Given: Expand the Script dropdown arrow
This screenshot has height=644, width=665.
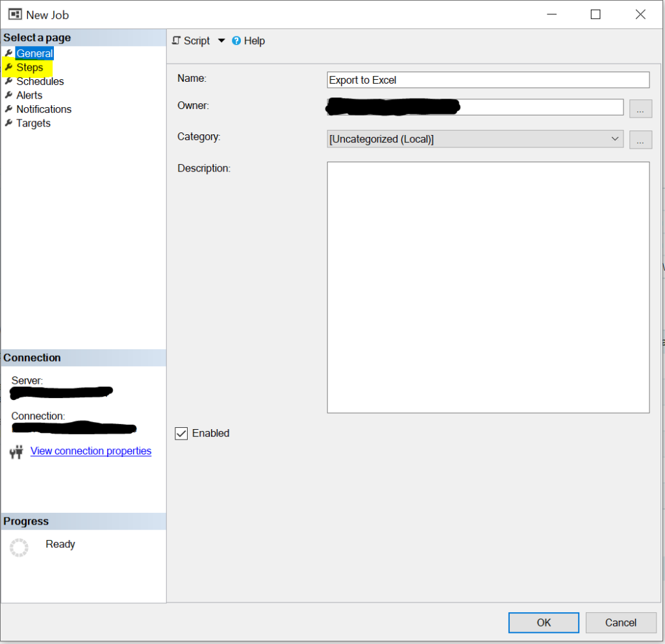Looking at the screenshot, I should (221, 40).
